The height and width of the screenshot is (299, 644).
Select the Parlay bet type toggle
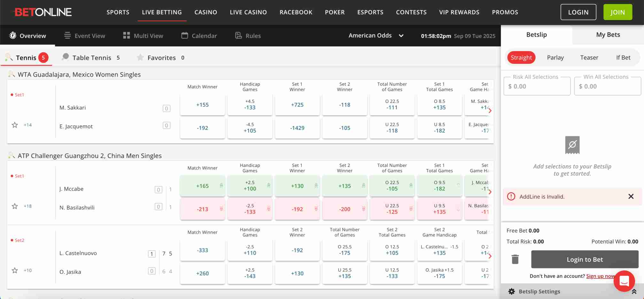tap(555, 57)
